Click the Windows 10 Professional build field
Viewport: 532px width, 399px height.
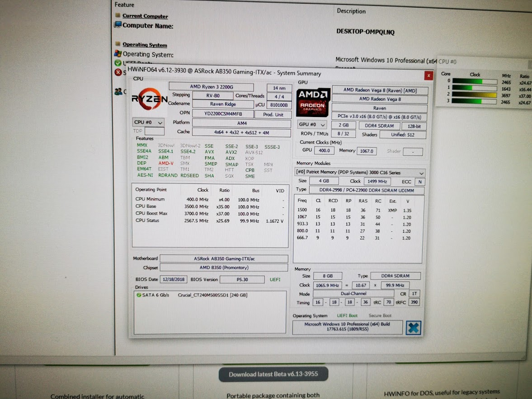348,327
